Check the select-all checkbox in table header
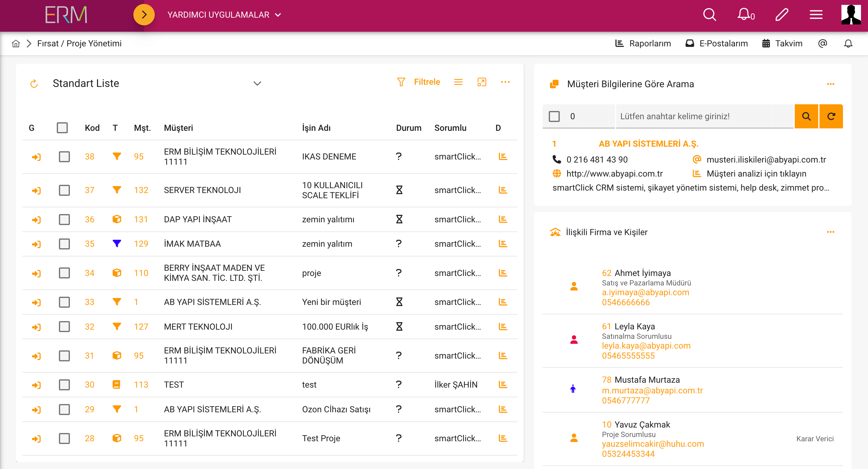This screenshot has height=469, width=868. point(62,128)
